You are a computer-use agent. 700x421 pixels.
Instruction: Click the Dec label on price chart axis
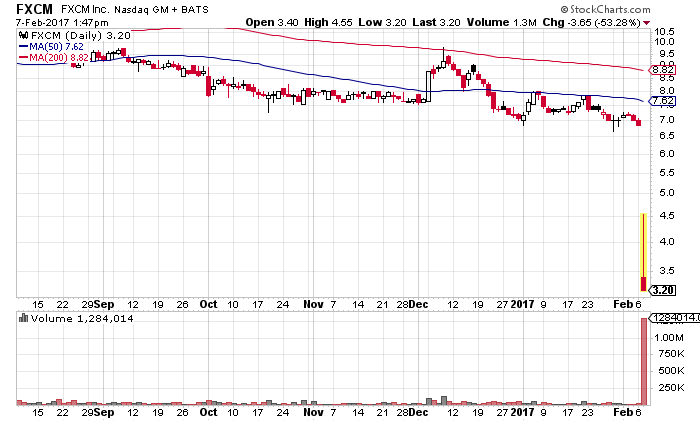click(x=418, y=304)
